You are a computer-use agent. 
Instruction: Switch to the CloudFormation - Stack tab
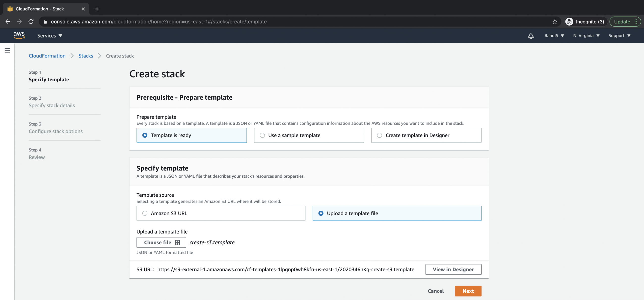pyautogui.click(x=46, y=9)
